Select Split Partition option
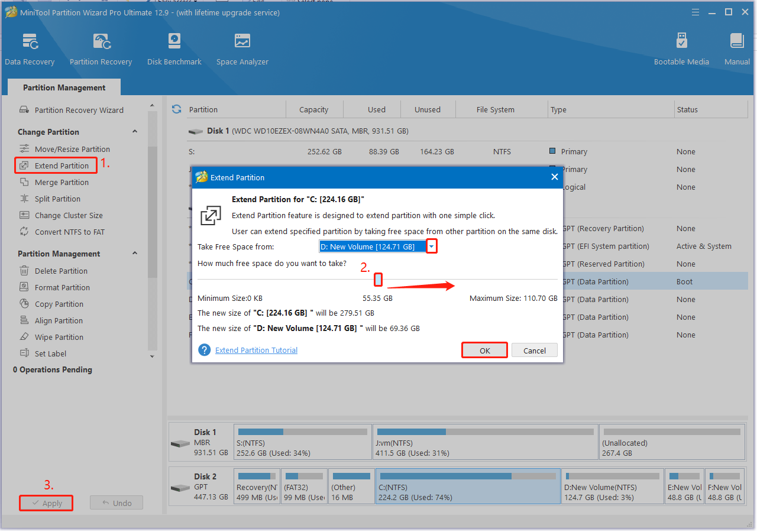This screenshot has width=757, height=532. tap(50, 199)
